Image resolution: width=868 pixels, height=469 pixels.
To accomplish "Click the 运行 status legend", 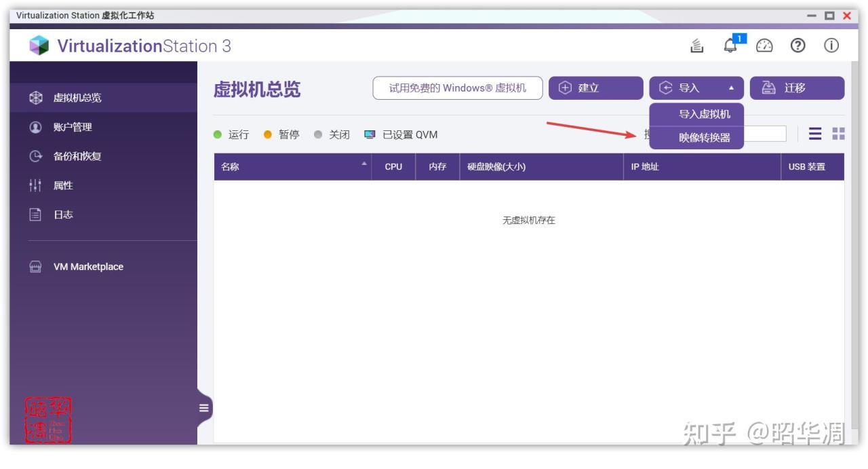I will (x=231, y=134).
